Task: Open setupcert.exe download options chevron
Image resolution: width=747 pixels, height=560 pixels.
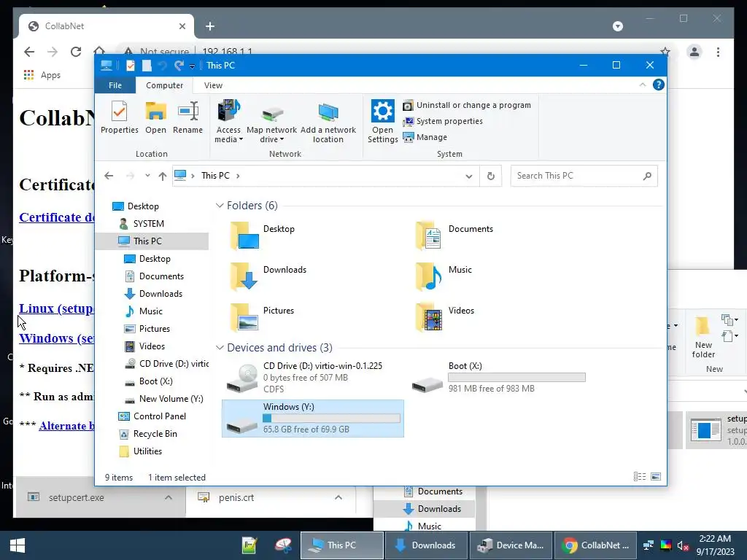Action: (169, 497)
